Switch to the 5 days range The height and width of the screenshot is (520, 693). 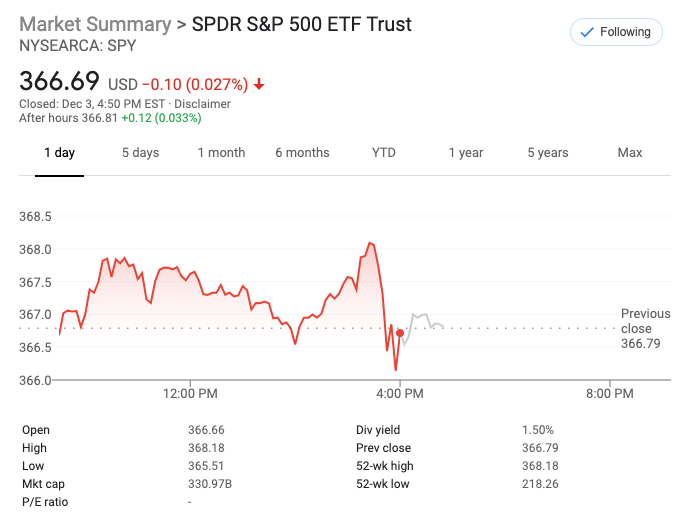[x=140, y=153]
